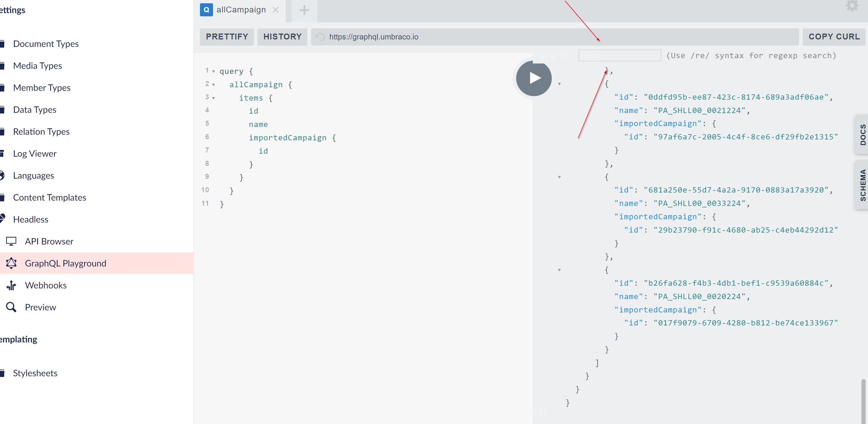
Task: Click the Webhooks icon in sidebar
Action: pyautogui.click(x=12, y=285)
